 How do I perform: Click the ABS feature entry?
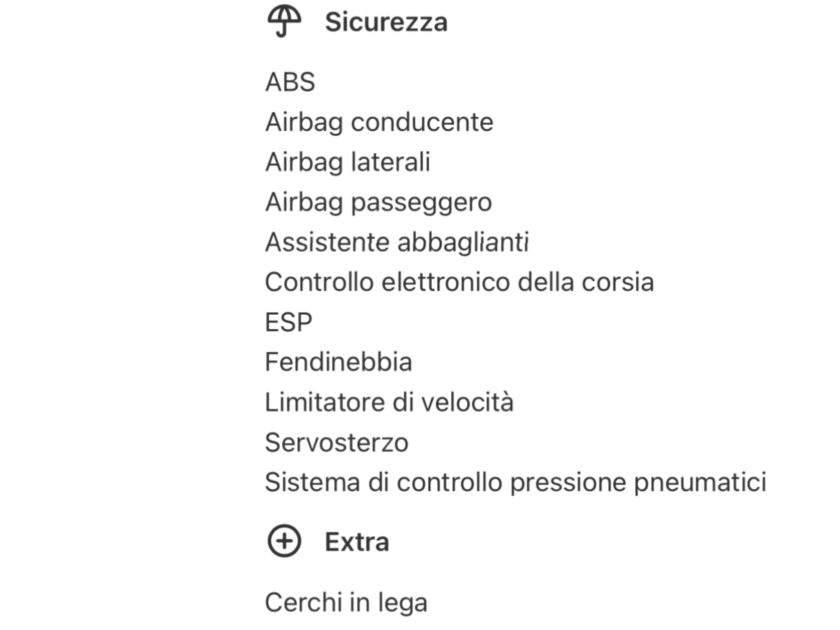click(x=290, y=82)
